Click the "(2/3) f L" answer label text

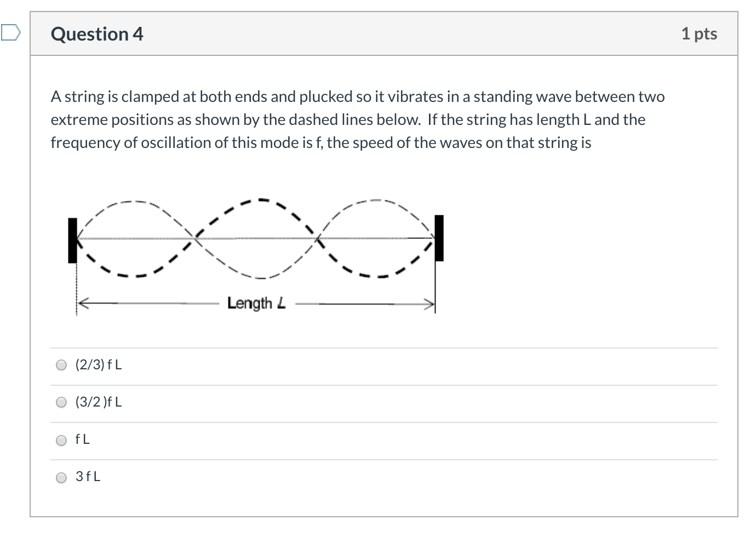99,365
